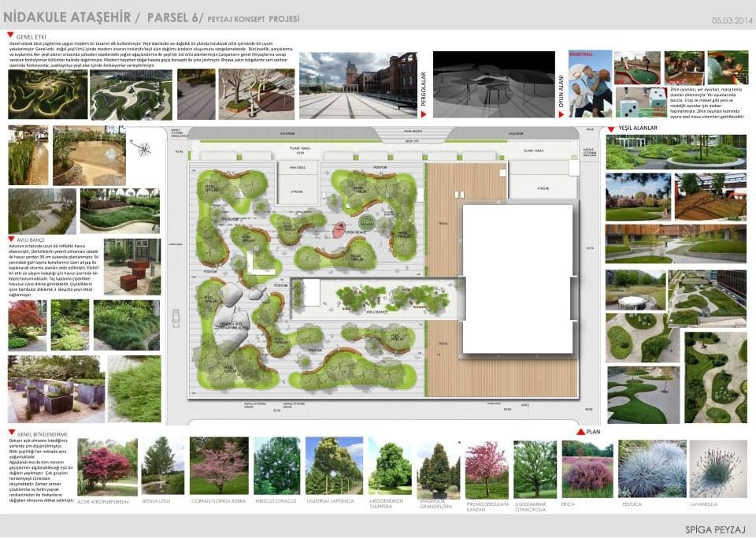
Task: Click the red triangle beside GENEL ETKİ
Action: pyautogui.click(x=10, y=35)
